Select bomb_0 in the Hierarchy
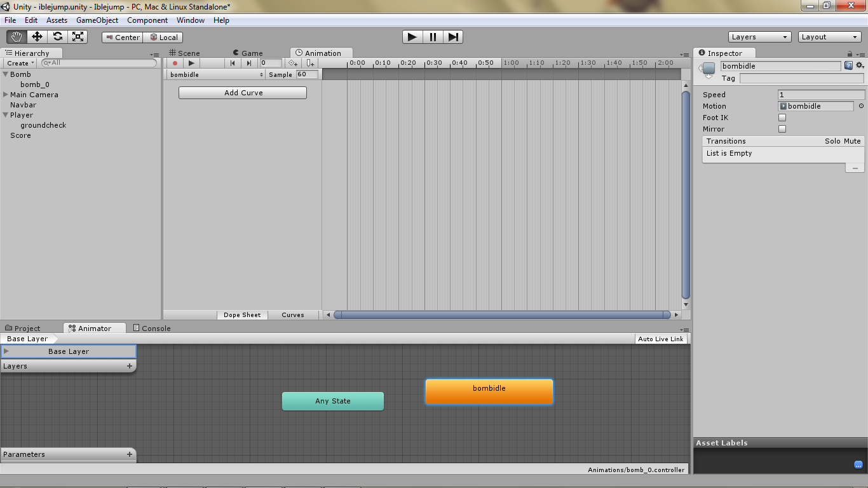The image size is (868, 488). 35,85
